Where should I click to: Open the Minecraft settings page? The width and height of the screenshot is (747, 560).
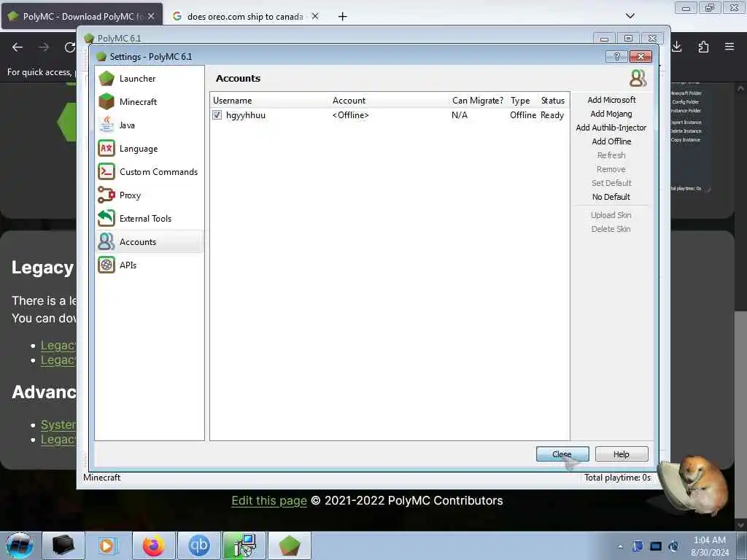click(149, 102)
